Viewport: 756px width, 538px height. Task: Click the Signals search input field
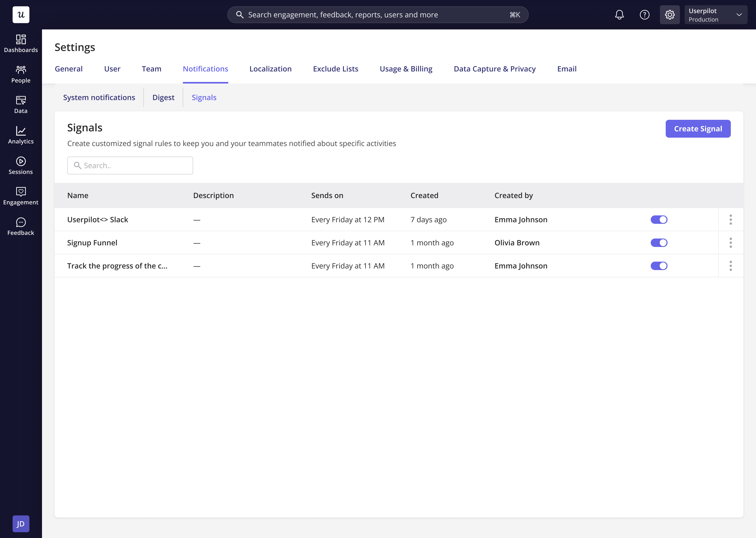point(130,166)
